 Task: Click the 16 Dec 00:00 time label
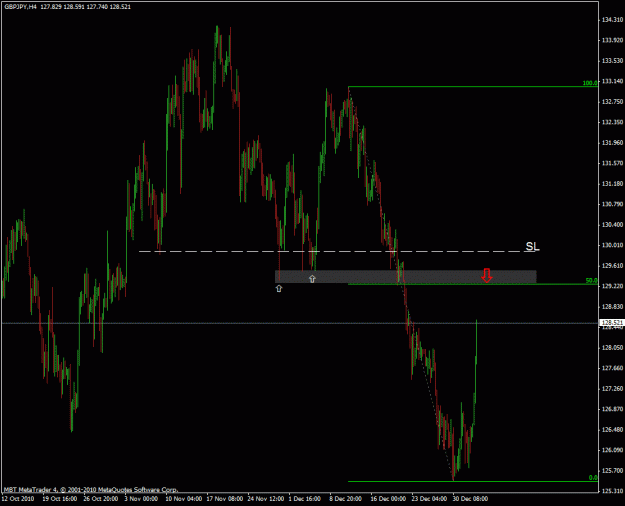(x=388, y=499)
